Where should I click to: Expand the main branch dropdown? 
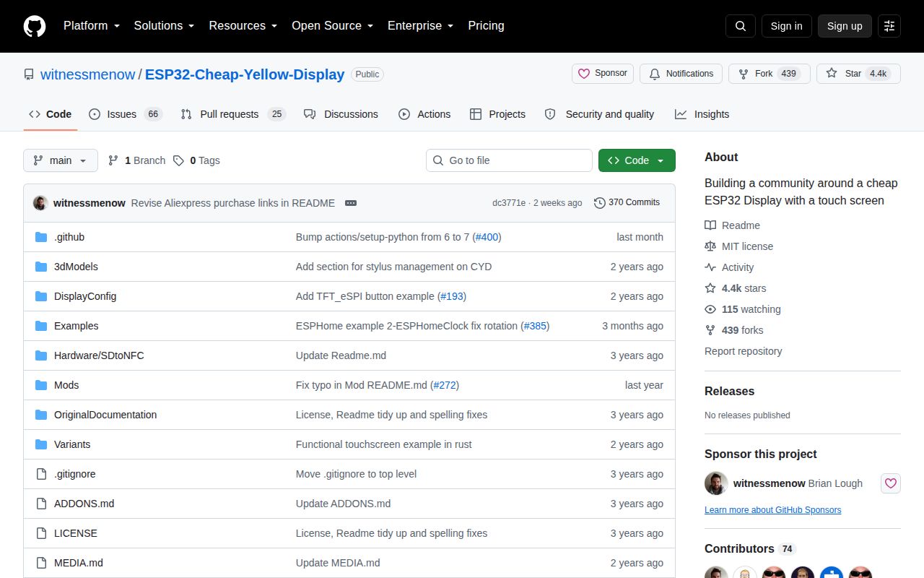point(61,160)
